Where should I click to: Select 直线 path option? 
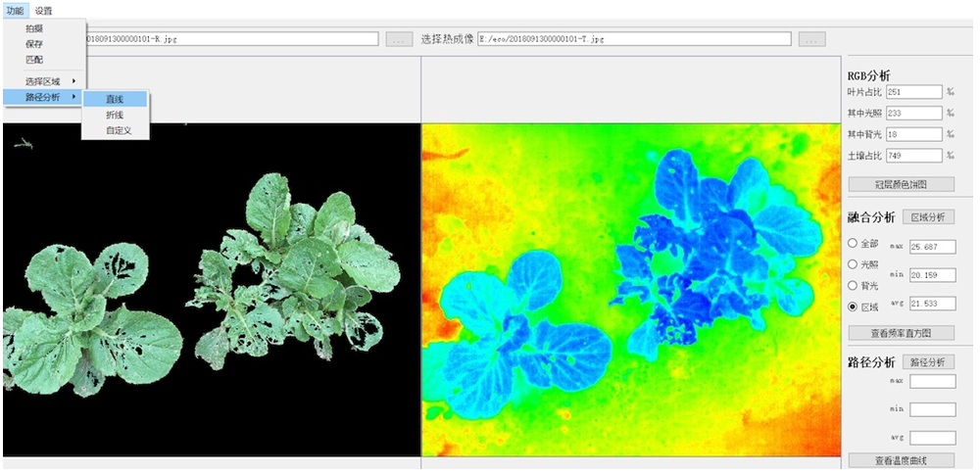(x=115, y=99)
